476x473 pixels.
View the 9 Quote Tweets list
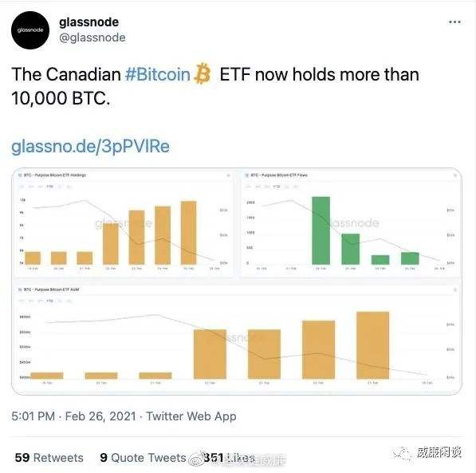coord(143,458)
